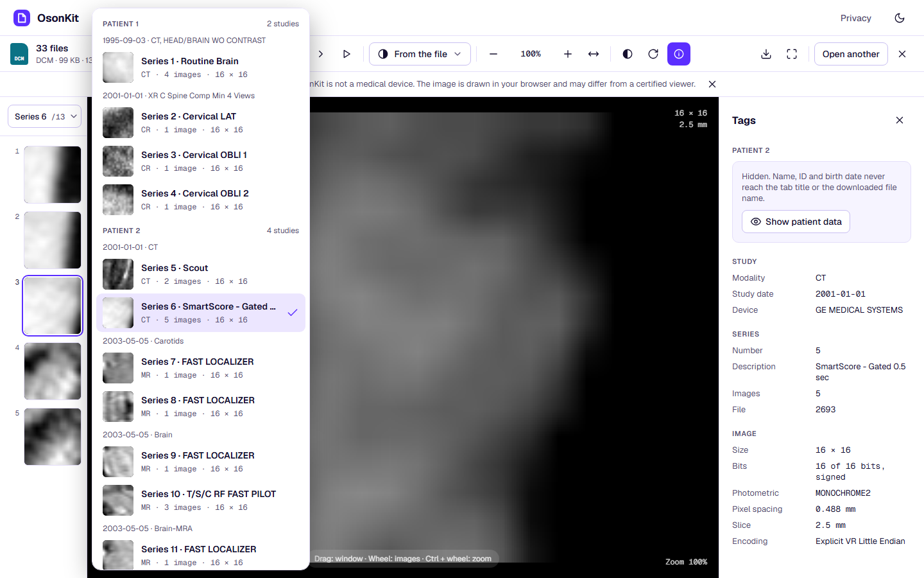Click 'MONOCHROME2' photometric value
The image size is (924, 578).
pyautogui.click(x=843, y=493)
